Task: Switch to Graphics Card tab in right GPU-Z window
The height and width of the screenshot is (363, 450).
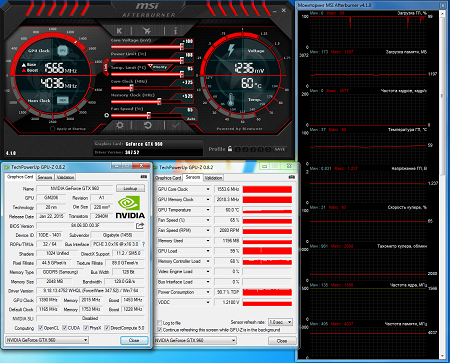Action: (168, 178)
